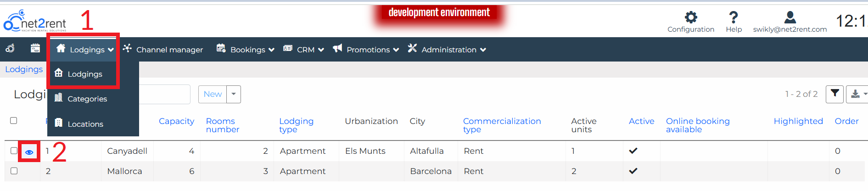Screen dimensions: 868x191
Task: Open the calendar icon in navbar
Action: (x=35, y=49)
